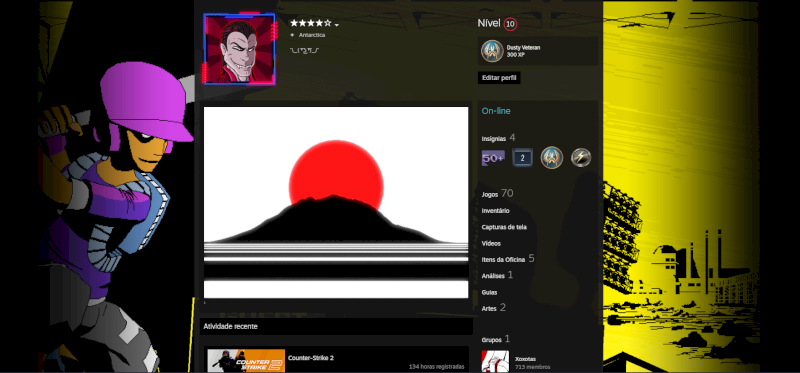Open the red sun mountain artwork showcase

(x=336, y=202)
